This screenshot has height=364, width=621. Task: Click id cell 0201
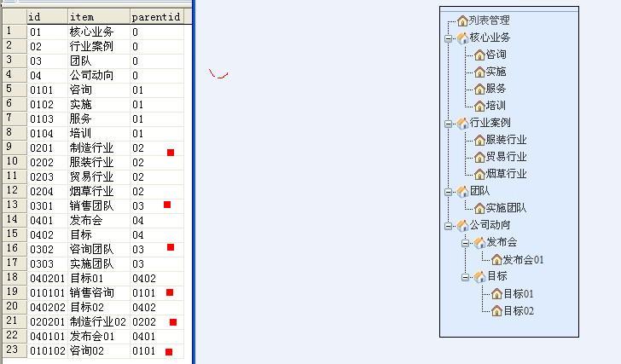47,148
